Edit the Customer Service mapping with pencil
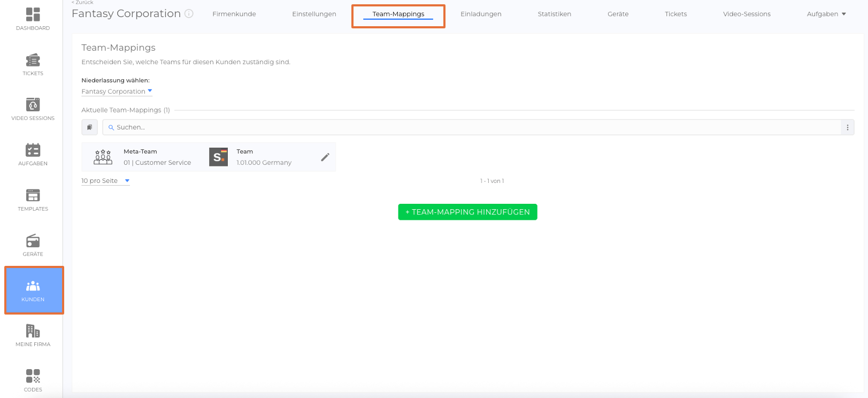868x398 pixels. 325,157
